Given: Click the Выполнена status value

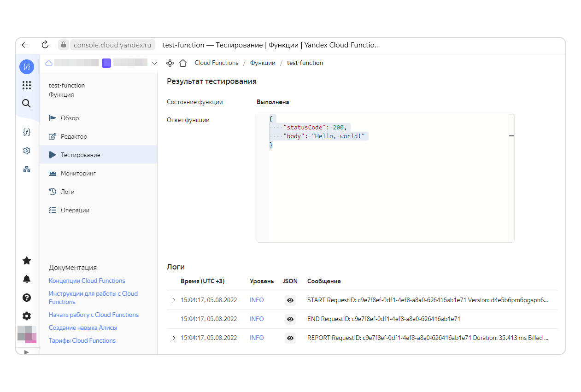Looking at the screenshot, I should click(273, 102).
